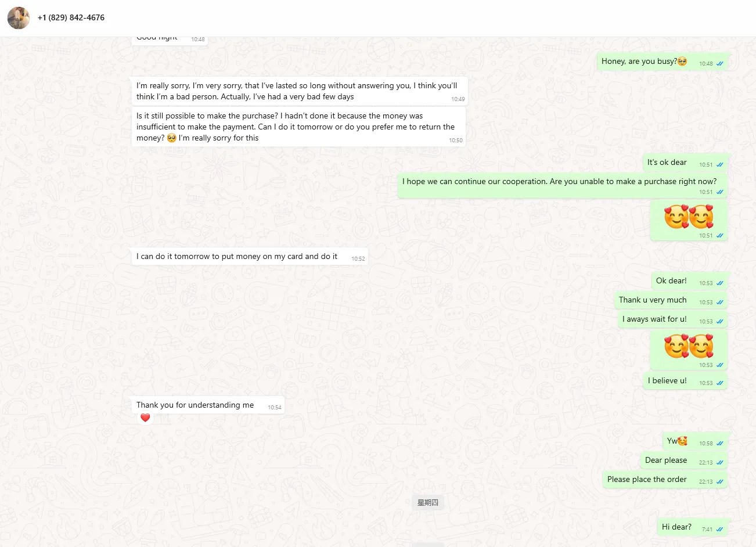Click the read ticks on 'Thank u very much'
This screenshot has width=756, height=547.
point(720,303)
